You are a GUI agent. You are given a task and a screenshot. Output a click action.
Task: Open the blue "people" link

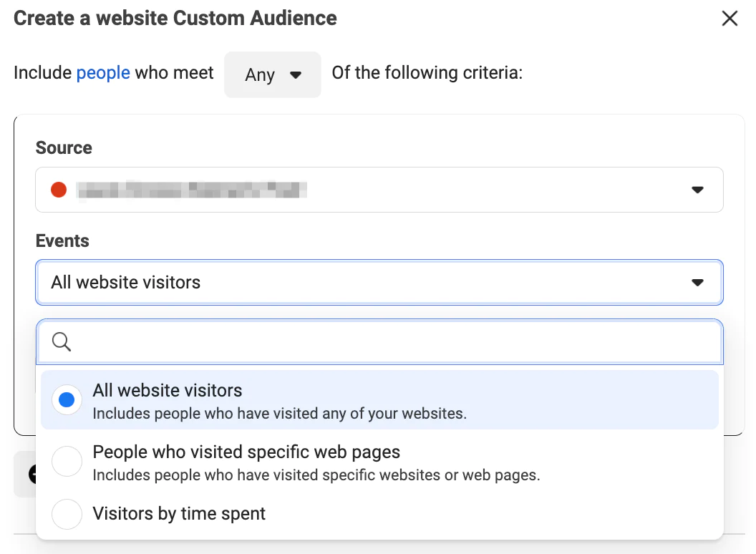point(103,73)
